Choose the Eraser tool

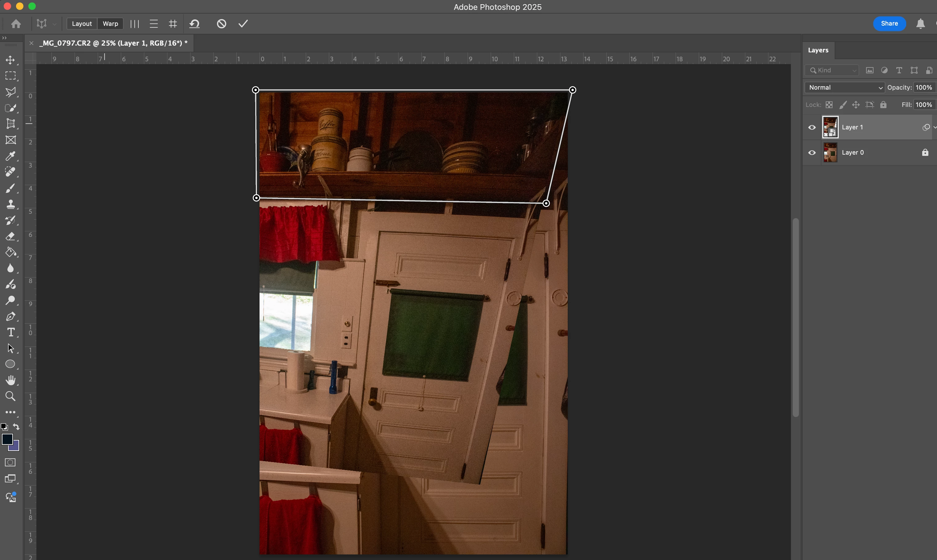coord(10,236)
